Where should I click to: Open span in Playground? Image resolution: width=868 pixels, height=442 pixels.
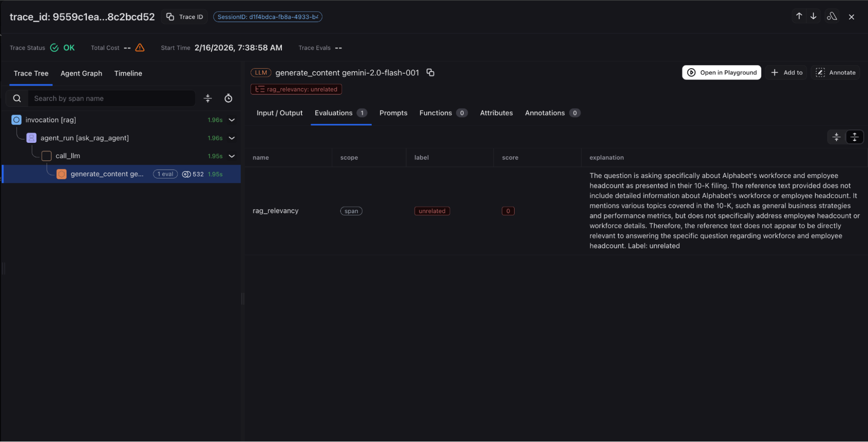721,73
